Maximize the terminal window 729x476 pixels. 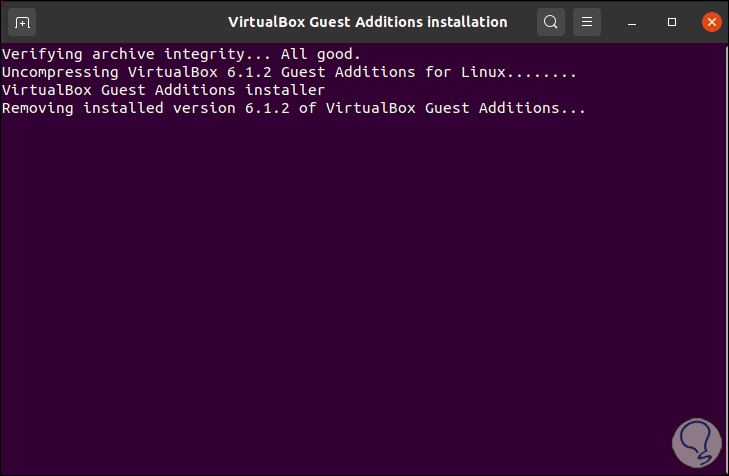(x=673, y=21)
